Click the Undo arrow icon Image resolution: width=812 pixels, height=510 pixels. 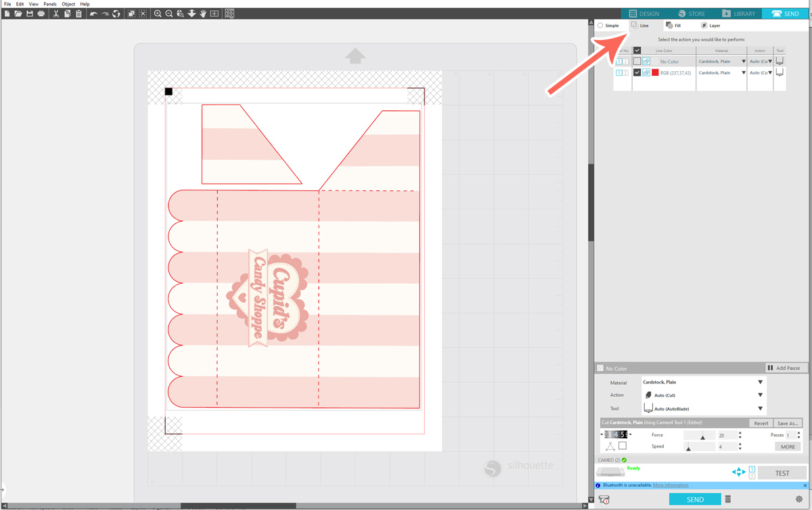point(93,13)
